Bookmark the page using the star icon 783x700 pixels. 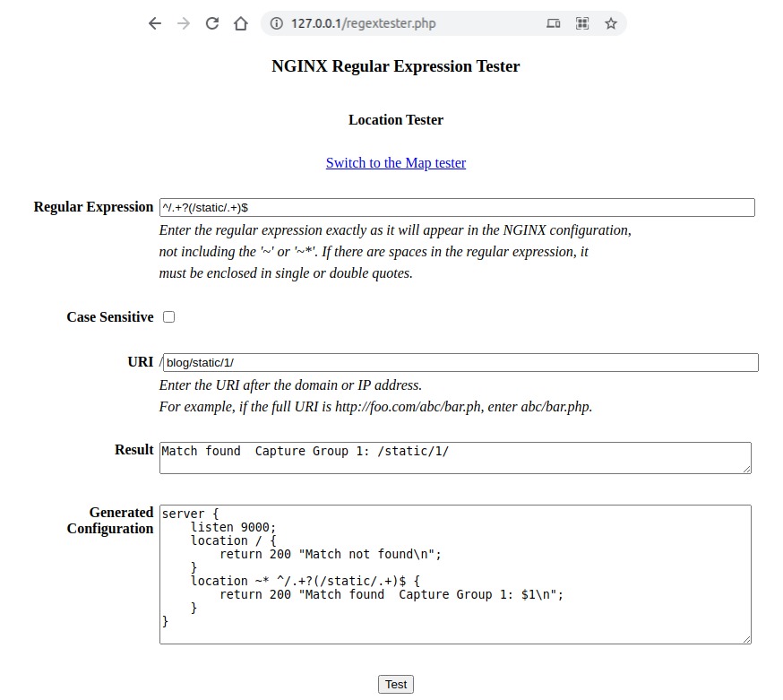pos(611,23)
